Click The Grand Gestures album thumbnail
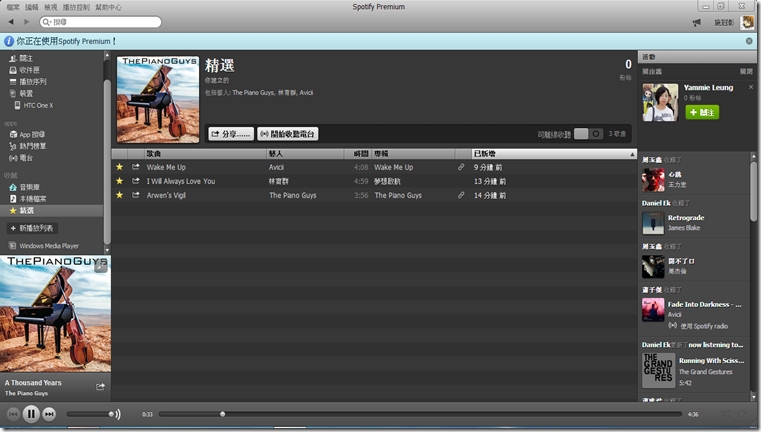Image resolution: width=761 pixels, height=432 pixels. pos(658,370)
